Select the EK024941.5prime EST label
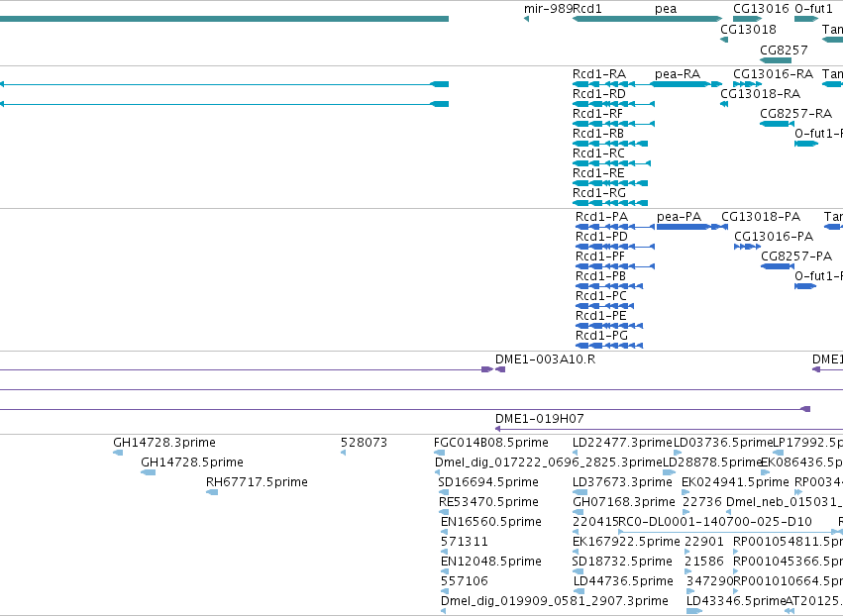The width and height of the screenshot is (843, 616). pyautogui.click(x=735, y=482)
